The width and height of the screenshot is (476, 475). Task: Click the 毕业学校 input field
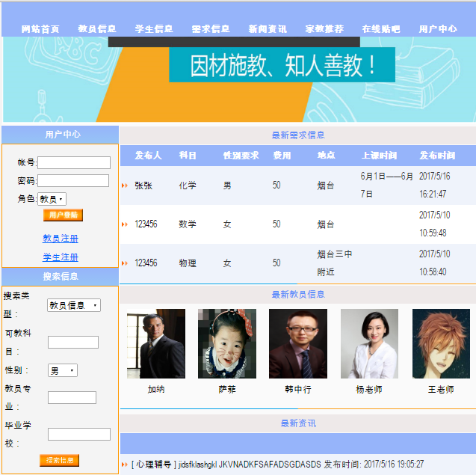[79, 435]
